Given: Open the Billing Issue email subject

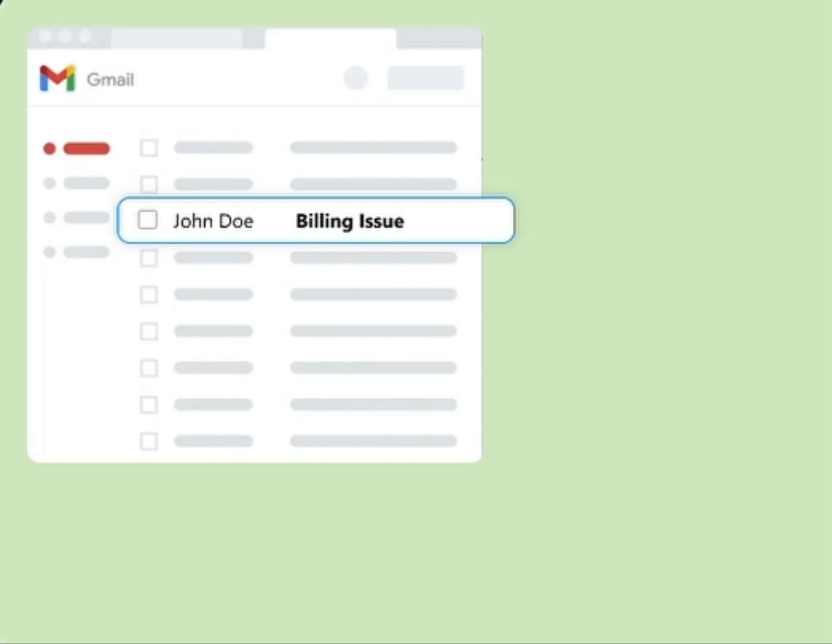Looking at the screenshot, I should click(350, 221).
